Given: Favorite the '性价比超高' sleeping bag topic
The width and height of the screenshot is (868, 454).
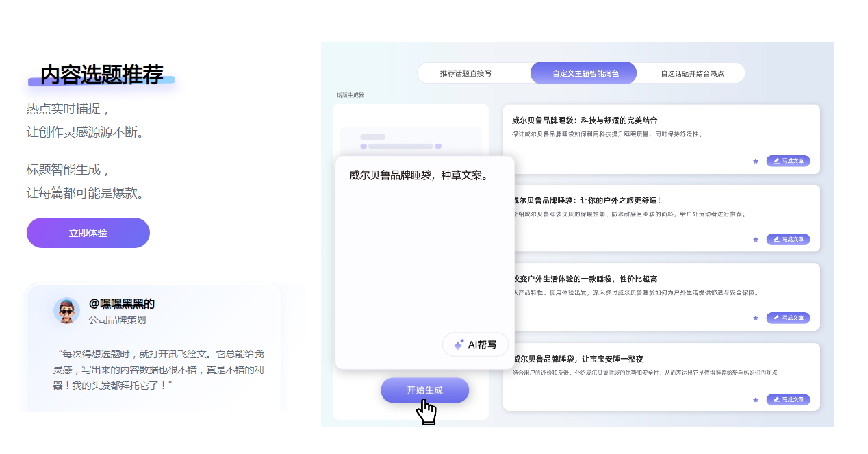Looking at the screenshot, I should click(756, 318).
